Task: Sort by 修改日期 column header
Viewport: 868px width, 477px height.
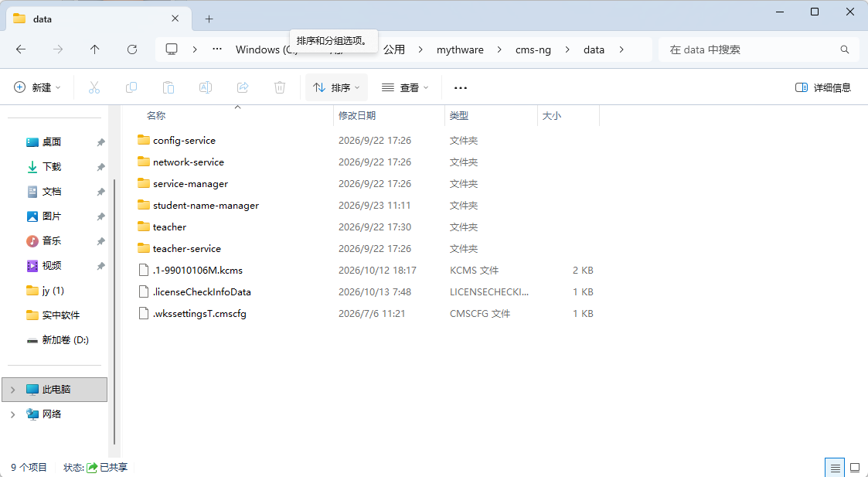Action: coord(357,115)
